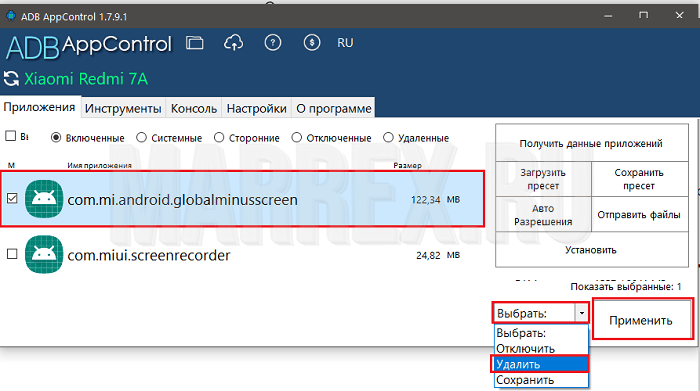The width and height of the screenshot is (700, 391).
Task: Open help question mark icon
Action: 273,43
